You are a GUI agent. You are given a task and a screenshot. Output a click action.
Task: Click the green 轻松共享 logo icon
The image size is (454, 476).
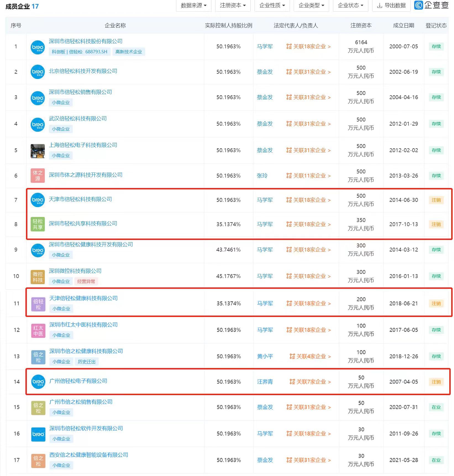click(x=38, y=224)
